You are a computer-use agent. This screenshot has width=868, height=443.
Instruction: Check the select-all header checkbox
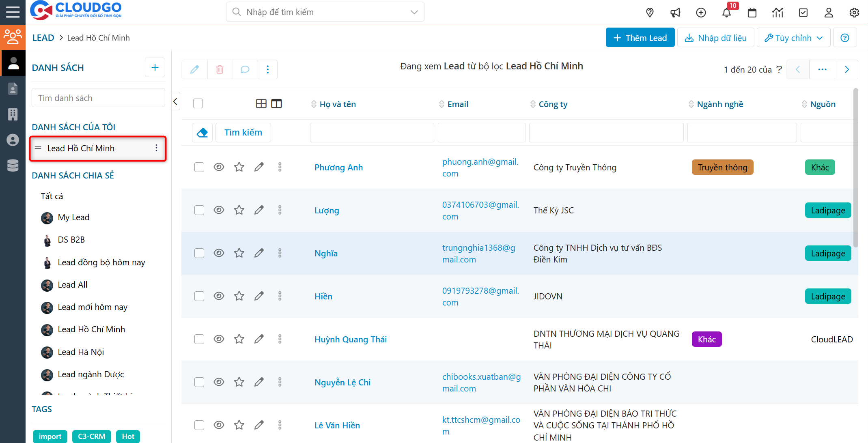coord(198,104)
